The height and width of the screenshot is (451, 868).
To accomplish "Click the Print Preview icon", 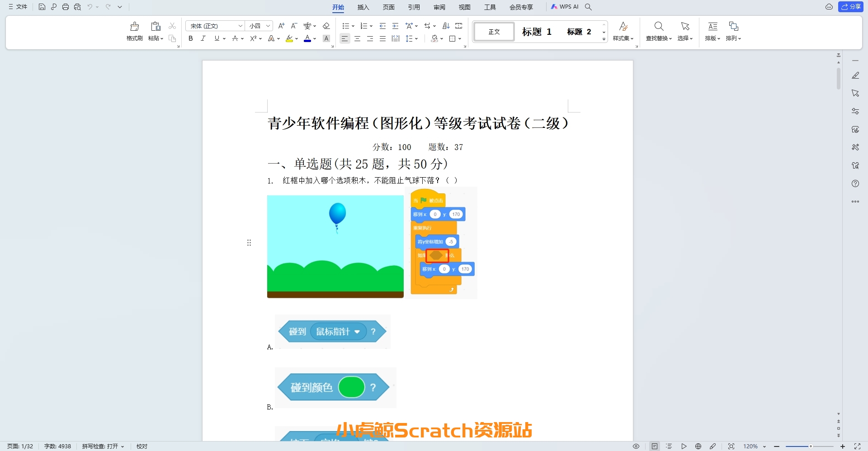I will (x=77, y=7).
